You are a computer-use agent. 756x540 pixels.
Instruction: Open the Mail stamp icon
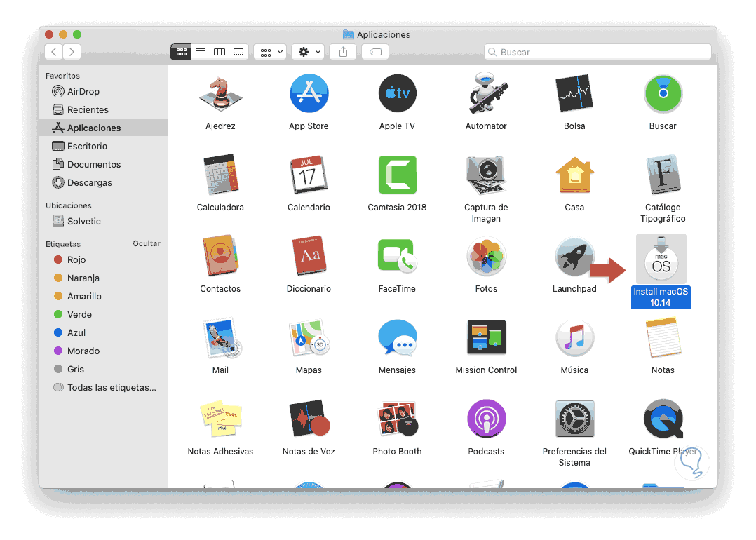coord(222,337)
